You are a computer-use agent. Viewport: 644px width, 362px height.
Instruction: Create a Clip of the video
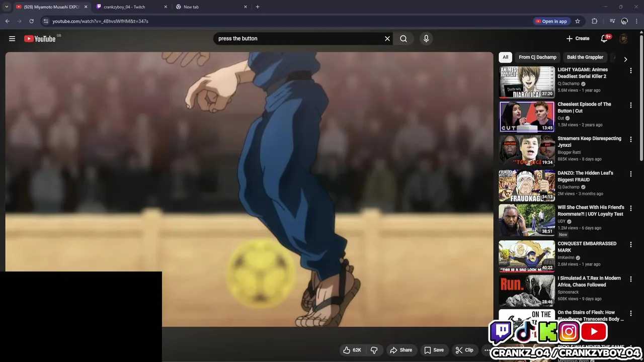coord(464,350)
